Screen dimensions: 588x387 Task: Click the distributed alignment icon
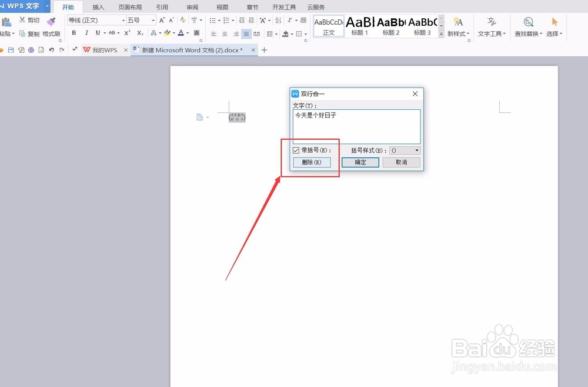pyautogui.click(x=257, y=33)
